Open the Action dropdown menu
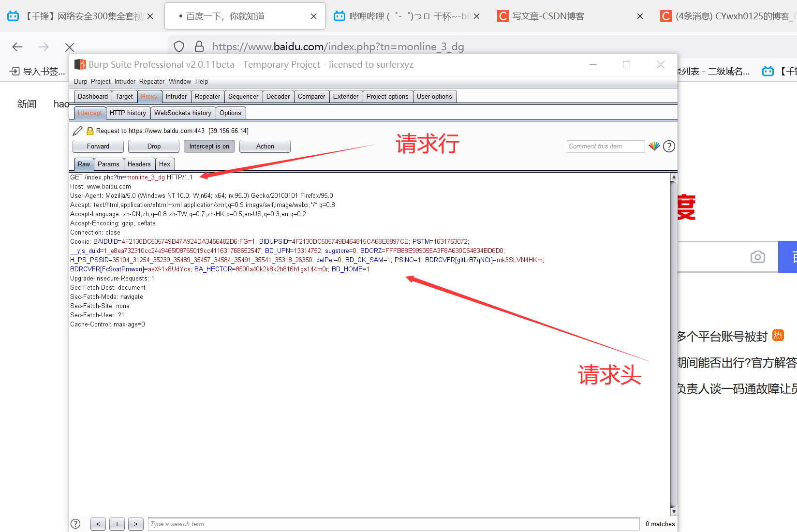The height and width of the screenshot is (532, 797). tap(265, 147)
